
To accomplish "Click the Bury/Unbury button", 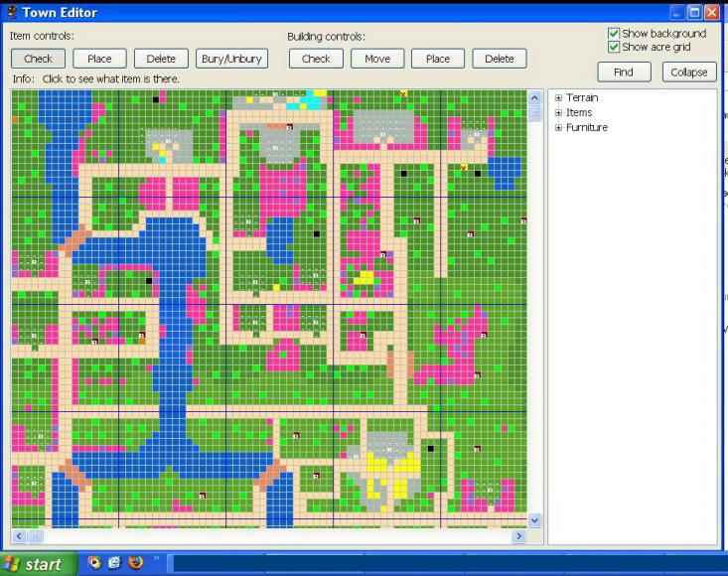I will 231,59.
